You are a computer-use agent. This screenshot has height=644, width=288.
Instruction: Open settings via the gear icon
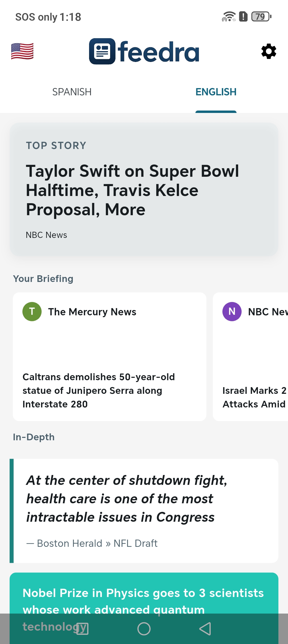[x=269, y=51]
